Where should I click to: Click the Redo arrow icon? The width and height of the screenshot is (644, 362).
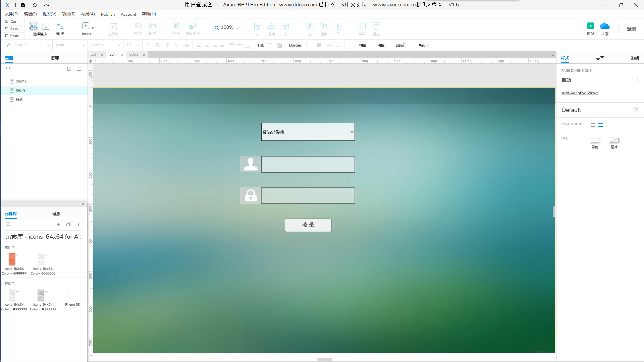coord(46,5)
